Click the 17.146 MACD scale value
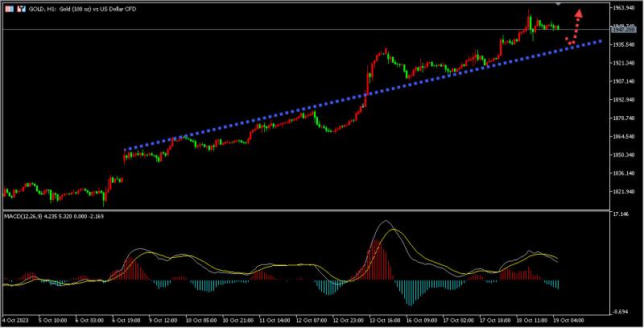Screen dimensions: 644x328 (621, 214)
